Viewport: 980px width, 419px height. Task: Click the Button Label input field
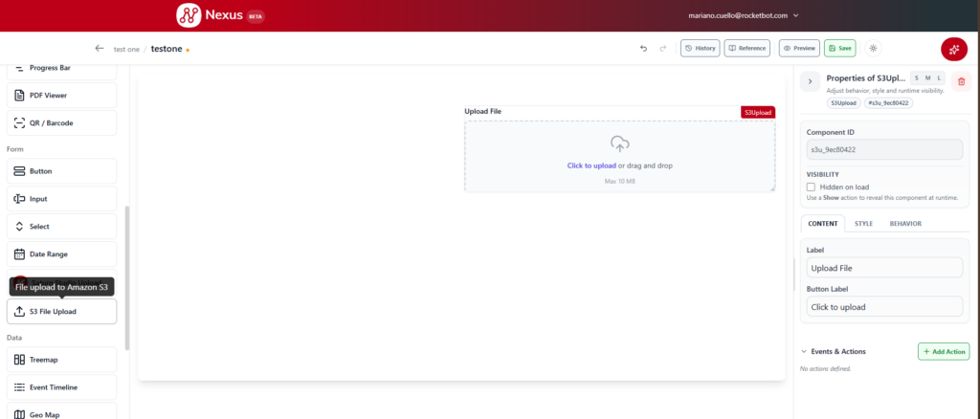point(884,307)
